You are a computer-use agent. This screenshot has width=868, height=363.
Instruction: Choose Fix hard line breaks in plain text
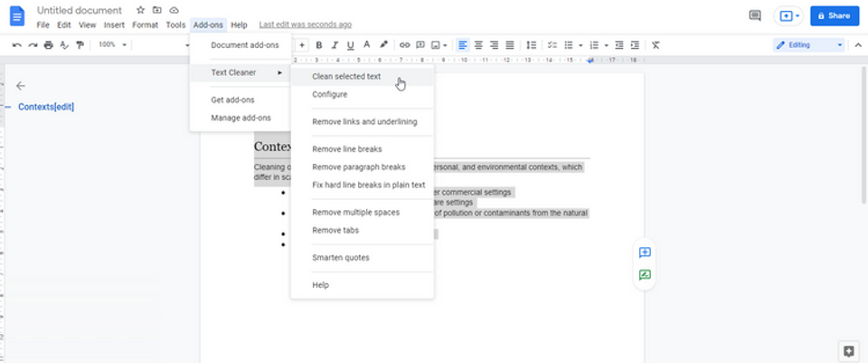[x=362, y=185]
